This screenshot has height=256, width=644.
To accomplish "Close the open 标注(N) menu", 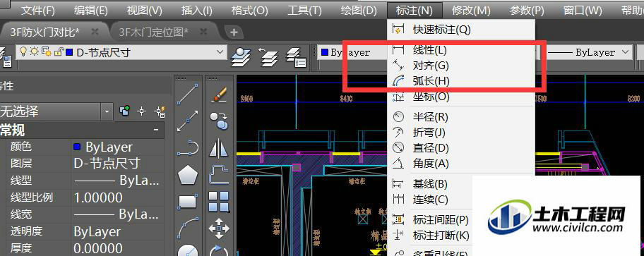I will pos(415,11).
